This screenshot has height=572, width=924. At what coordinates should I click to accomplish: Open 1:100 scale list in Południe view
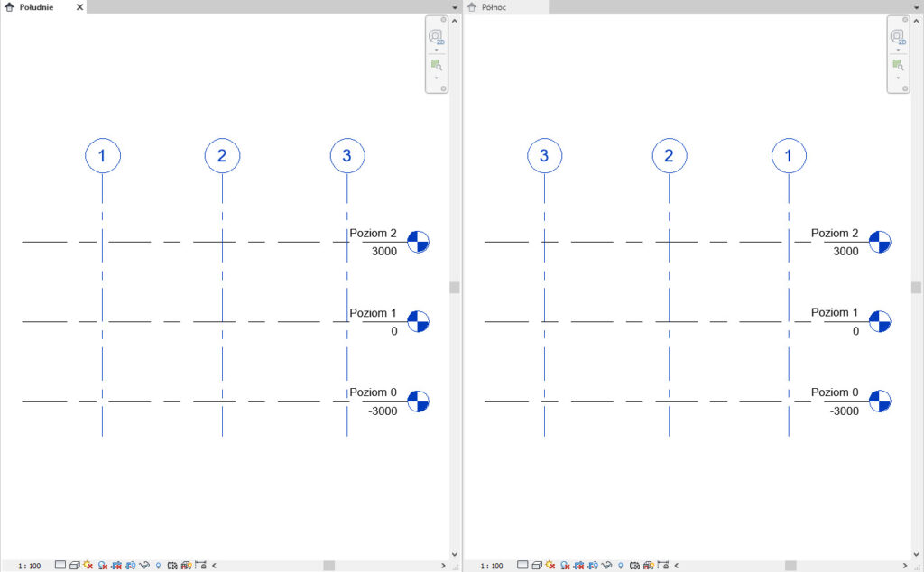(x=30, y=566)
